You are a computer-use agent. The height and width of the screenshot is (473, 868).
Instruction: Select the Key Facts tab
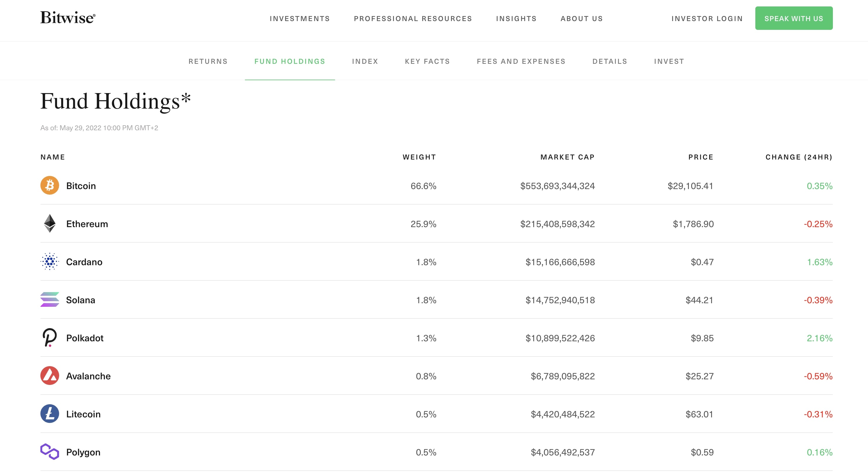point(427,61)
